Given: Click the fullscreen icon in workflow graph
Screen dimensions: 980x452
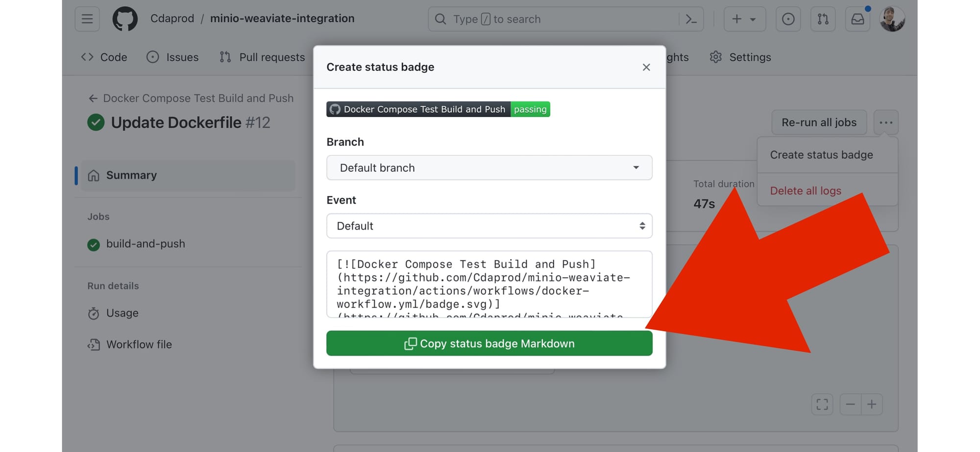Looking at the screenshot, I should tap(822, 404).
